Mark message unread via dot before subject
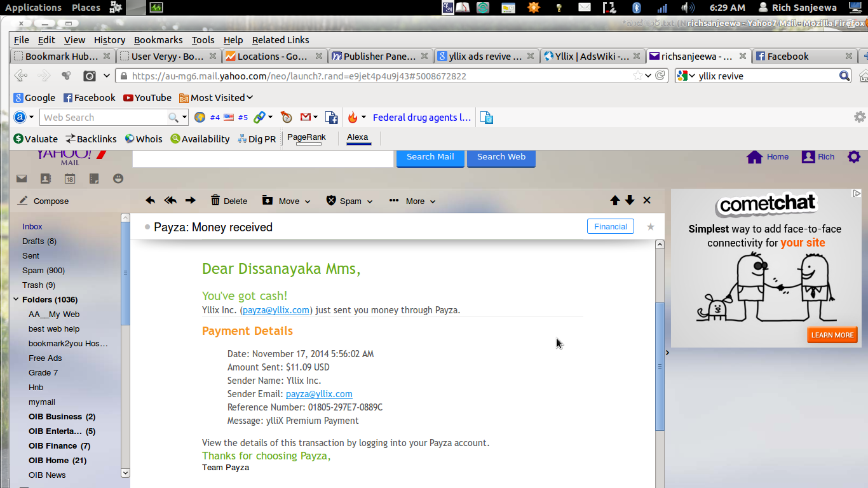 tap(147, 227)
